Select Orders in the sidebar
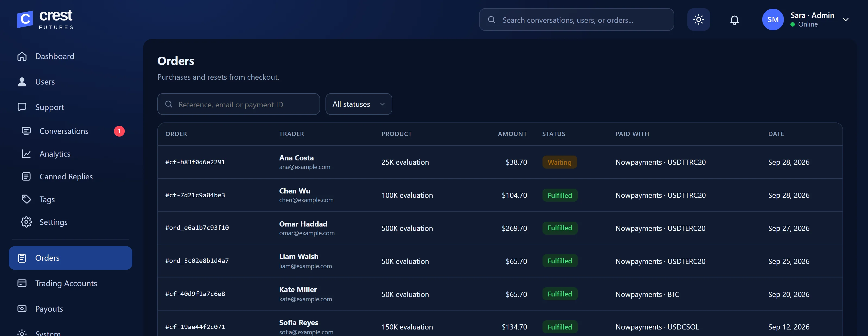The height and width of the screenshot is (336, 868). coord(71,258)
